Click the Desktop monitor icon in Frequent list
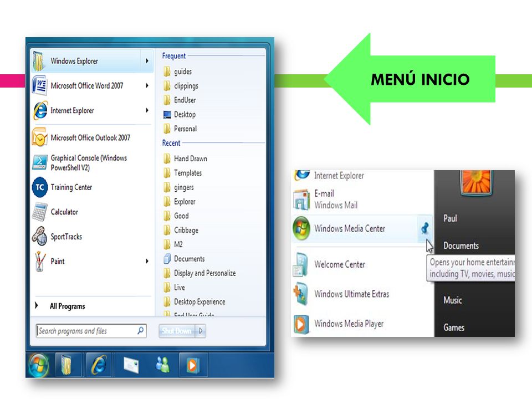Viewport: 532px width, 399px height. (167, 115)
